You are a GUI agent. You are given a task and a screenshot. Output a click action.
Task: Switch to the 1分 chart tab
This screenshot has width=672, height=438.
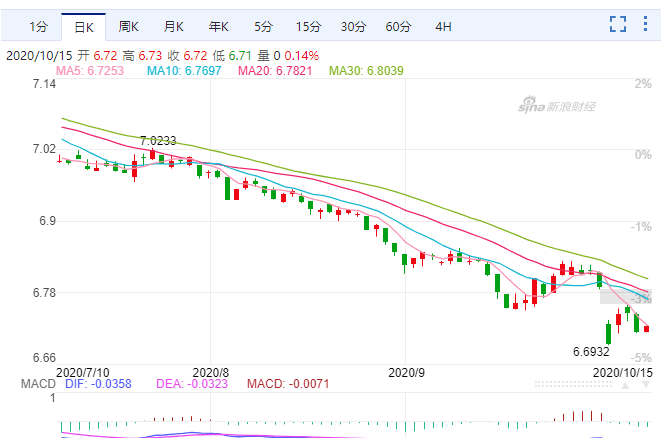pos(37,25)
